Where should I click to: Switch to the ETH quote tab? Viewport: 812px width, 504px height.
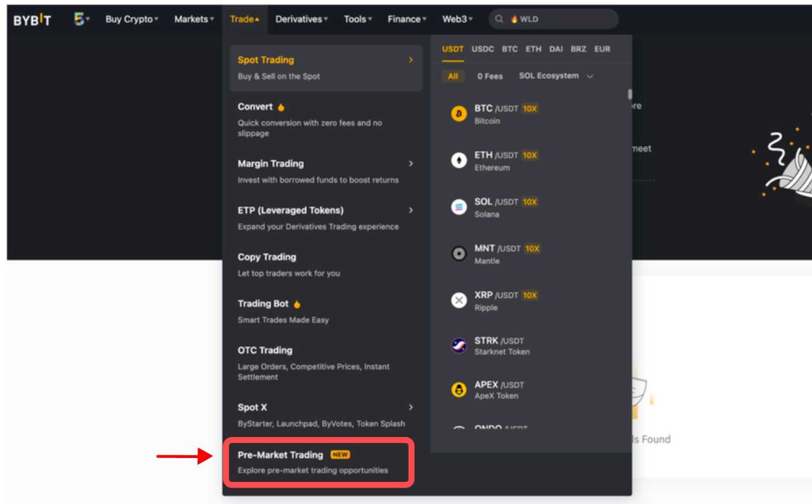tap(533, 49)
